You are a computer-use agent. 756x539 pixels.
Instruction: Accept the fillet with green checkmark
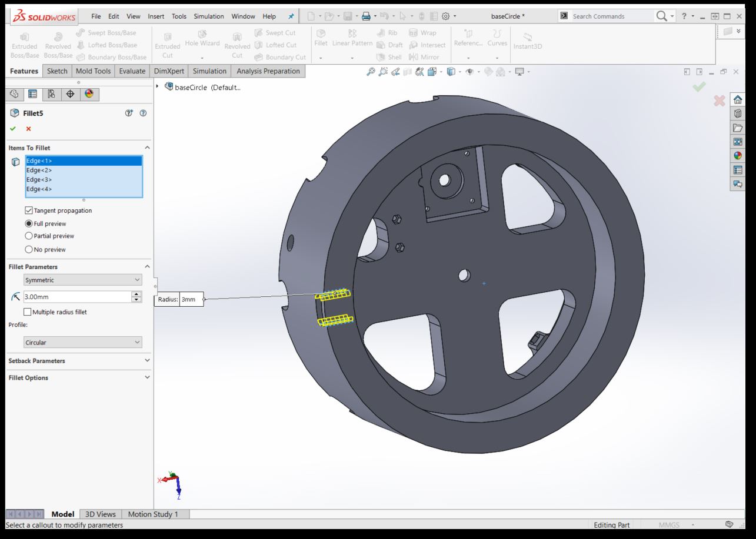tap(13, 128)
